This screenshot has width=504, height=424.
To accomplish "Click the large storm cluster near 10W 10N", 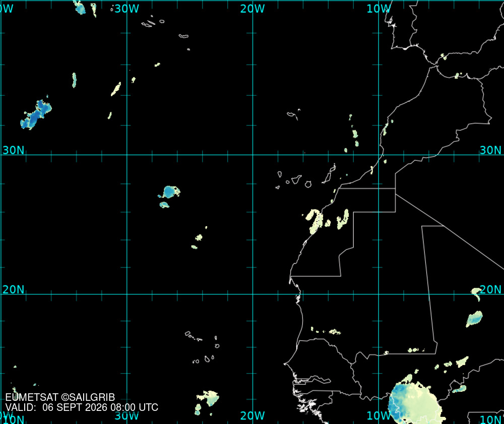I will [x=415, y=403].
